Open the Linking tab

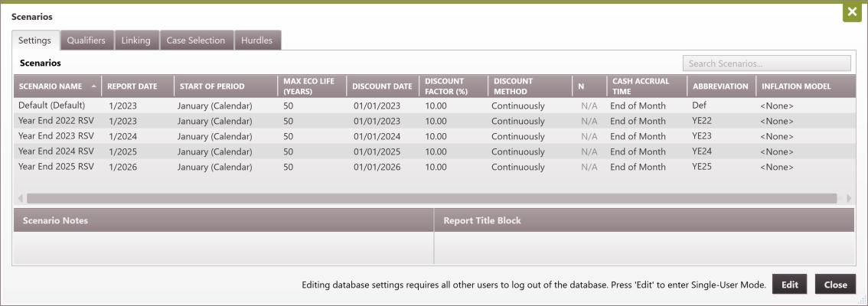[x=136, y=41]
